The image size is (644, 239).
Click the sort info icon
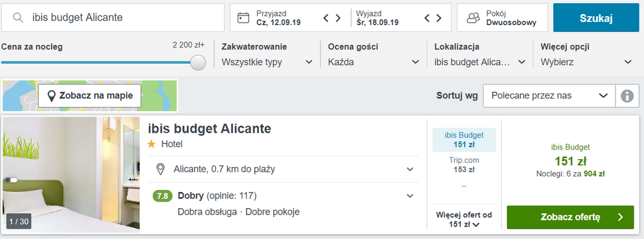tap(627, 96)
